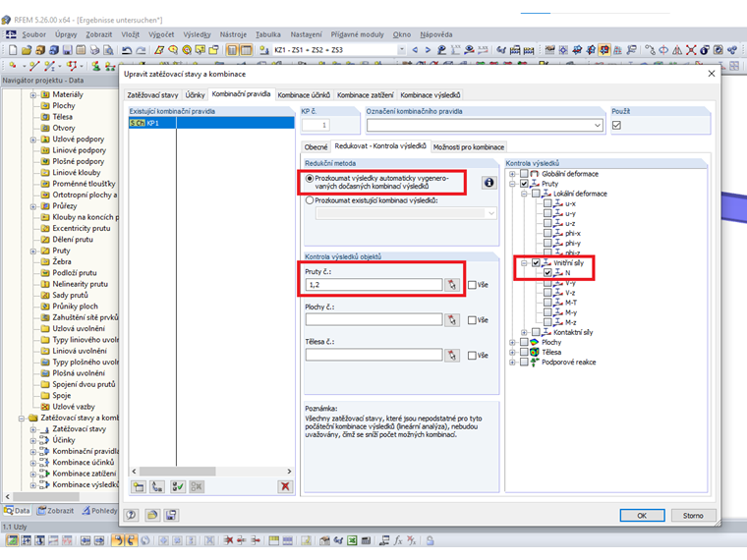Toggle the Použít checkbox

pos(617,125)
